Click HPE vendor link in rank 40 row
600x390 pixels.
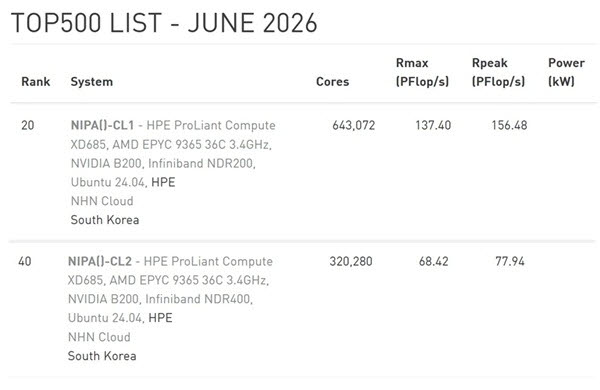pos(160,318)
